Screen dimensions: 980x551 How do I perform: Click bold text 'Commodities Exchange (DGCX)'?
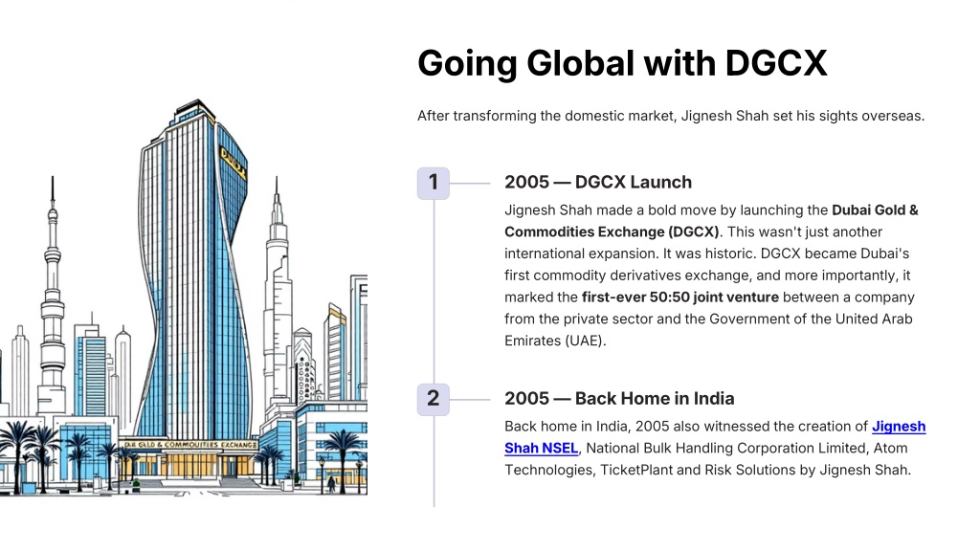[x=612, y=231]
